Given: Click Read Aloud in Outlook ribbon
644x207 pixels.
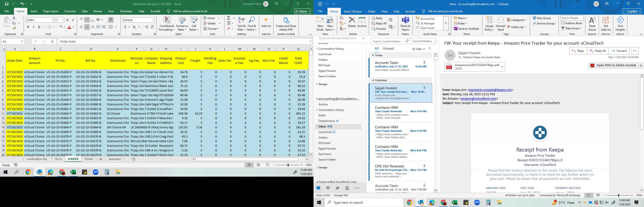Looking at the screenshot, I should pos(592,24).
